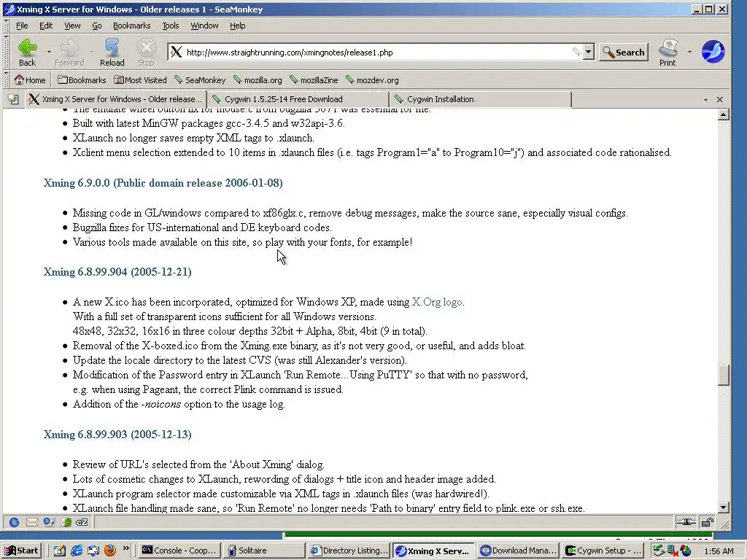Click the SeaMonkey throbber logo
This screenshot has height=560, width=747.
coord(713,52)
